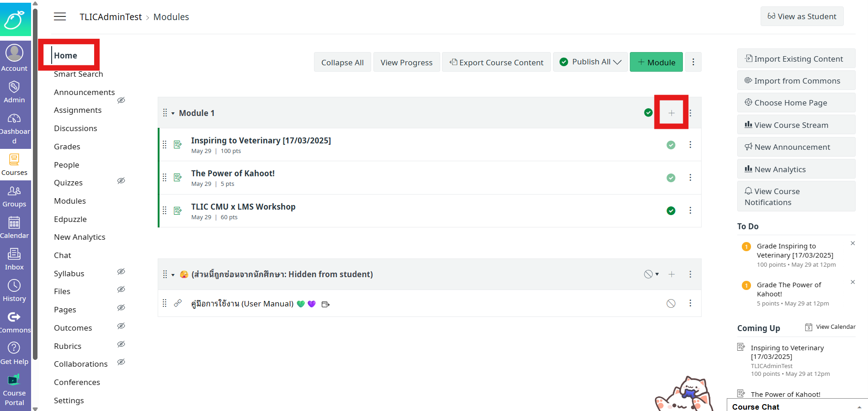Click View as Student button
This screenshot has height=411, width=868.
point(802,16)
